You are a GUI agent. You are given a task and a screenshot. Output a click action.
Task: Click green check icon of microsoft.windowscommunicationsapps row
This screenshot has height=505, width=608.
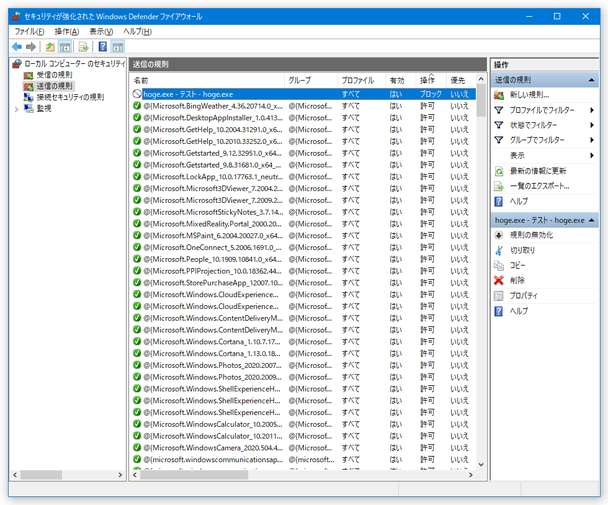(137, 459)
